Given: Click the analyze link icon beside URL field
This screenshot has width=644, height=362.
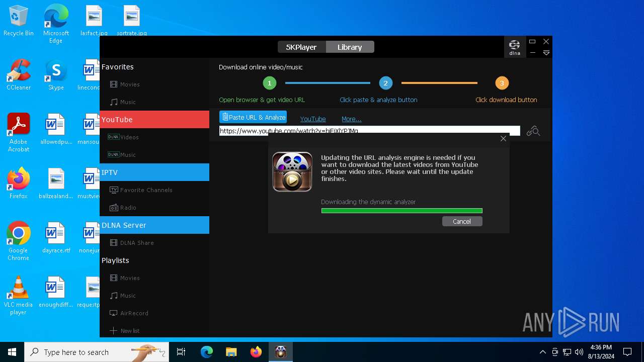Looking at the screenshot, I should click(x=533, y=131).
